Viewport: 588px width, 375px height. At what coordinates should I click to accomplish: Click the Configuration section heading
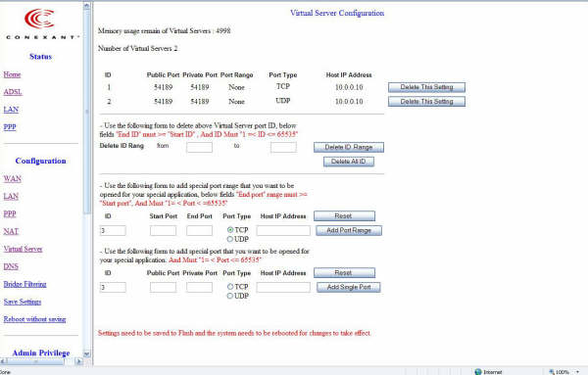click(40, 161)
